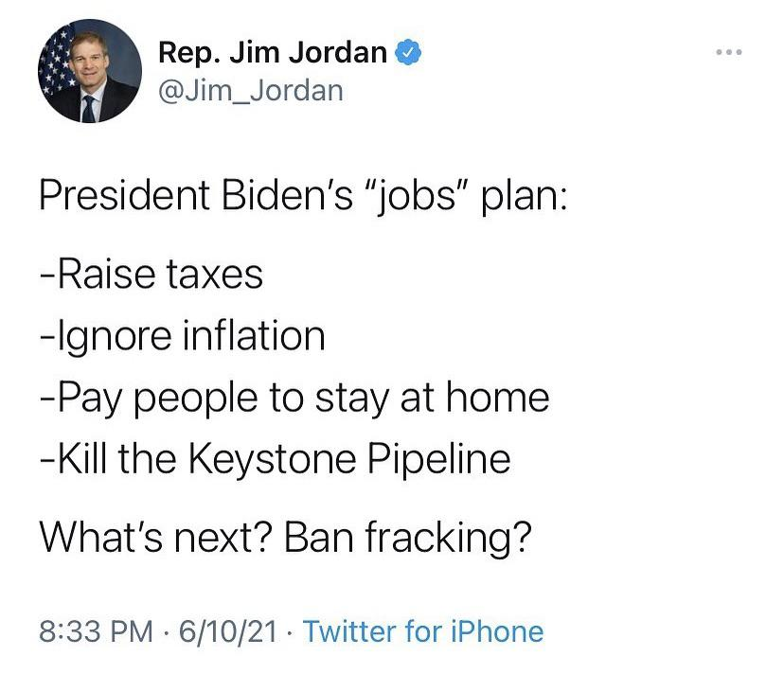Select the Ignore inflation bullet line

180,336
